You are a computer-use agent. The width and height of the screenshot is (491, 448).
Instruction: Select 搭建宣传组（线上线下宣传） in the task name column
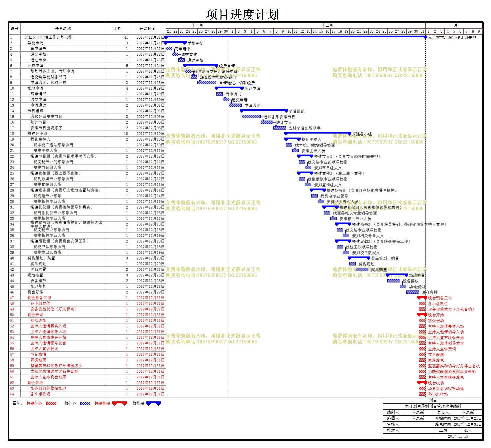coord(56,173)
